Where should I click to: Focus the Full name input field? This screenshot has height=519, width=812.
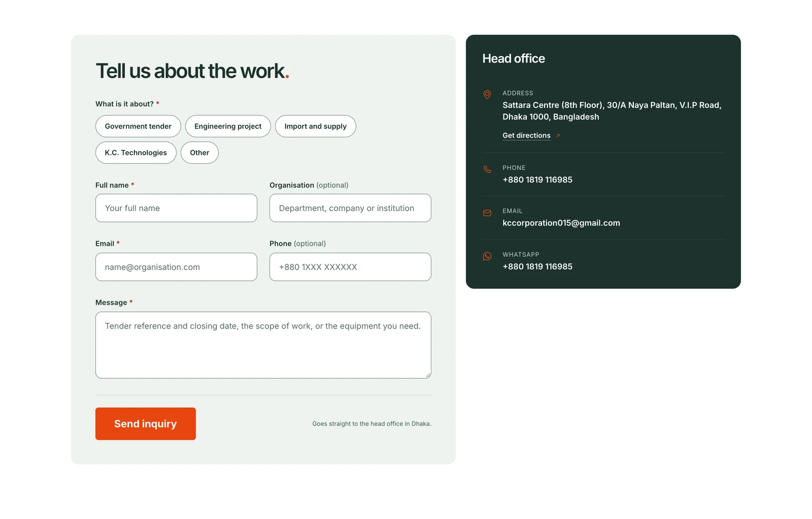click(x=176, y=208)
